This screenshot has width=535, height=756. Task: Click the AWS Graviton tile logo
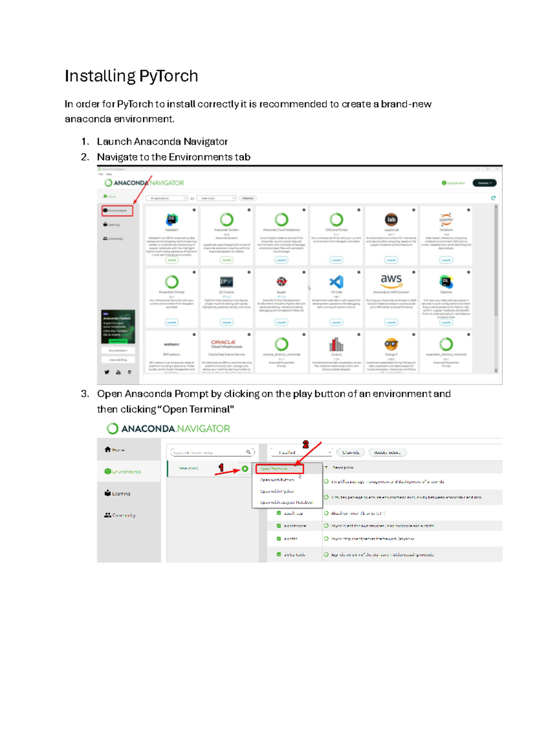[391, 281]
